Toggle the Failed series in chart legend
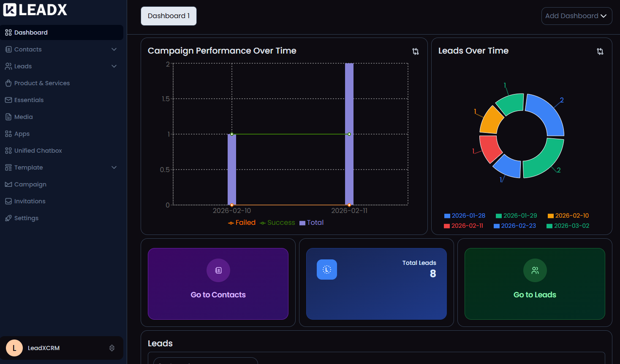Viewport: 620px width, 364px height. [x=242, y=222]
